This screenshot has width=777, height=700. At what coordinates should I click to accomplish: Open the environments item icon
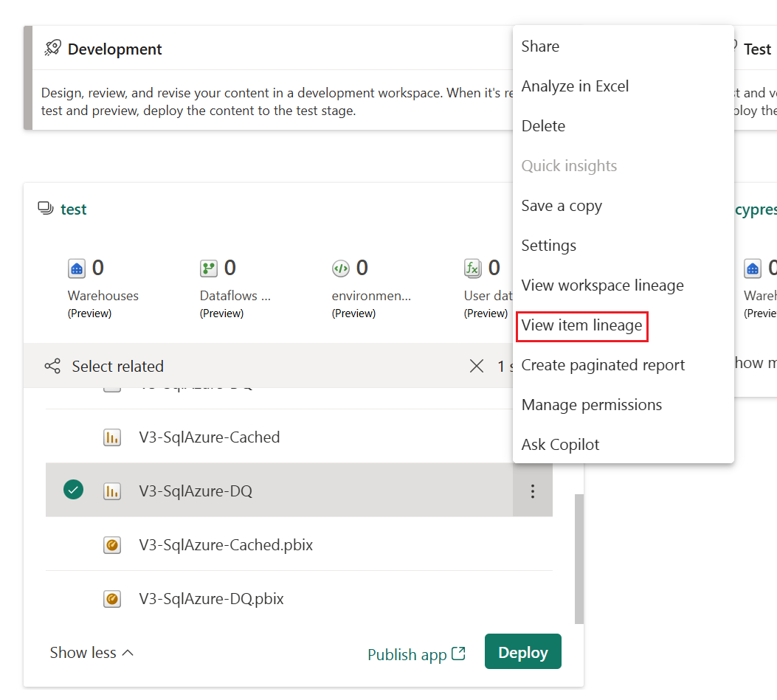(x=341, y=268)
